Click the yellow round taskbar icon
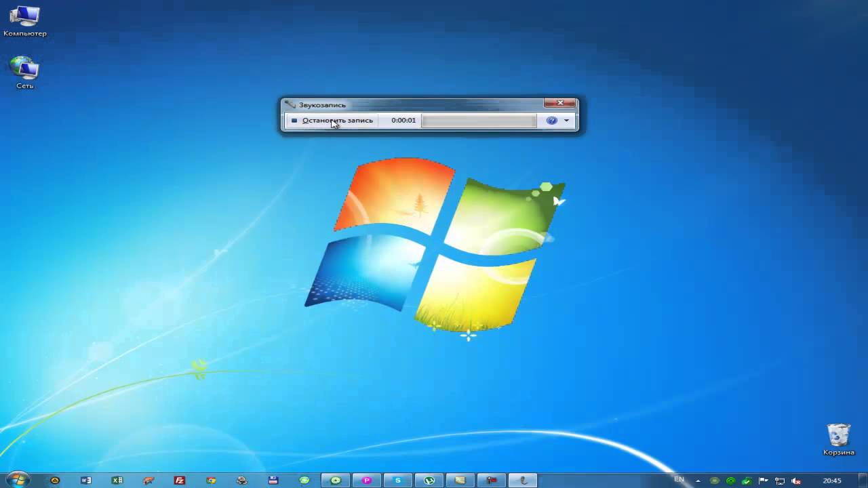The width and height of the screenshot is (868, 488). [x=55, y=481]
